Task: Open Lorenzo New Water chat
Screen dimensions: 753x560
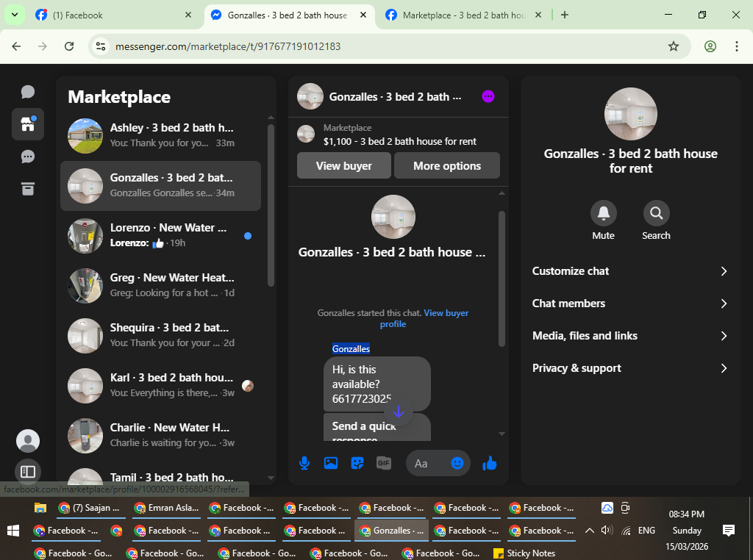Action: pos(161,236)
